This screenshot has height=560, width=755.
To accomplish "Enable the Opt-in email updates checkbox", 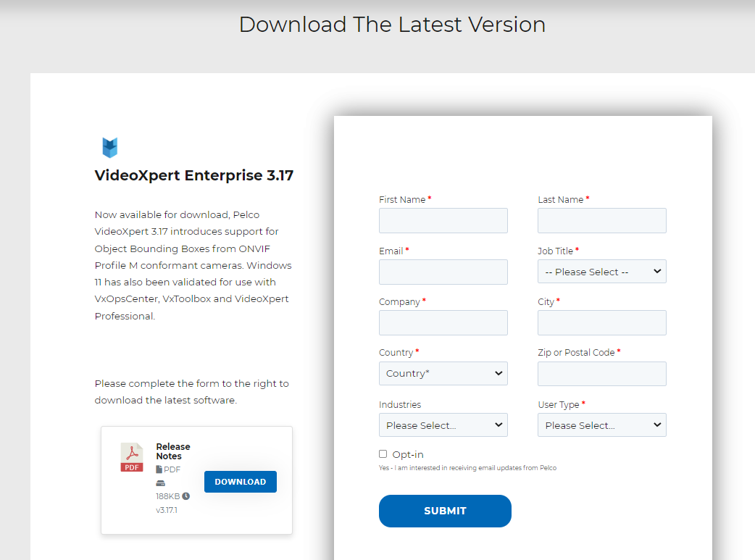I will [x=383, y=454].
